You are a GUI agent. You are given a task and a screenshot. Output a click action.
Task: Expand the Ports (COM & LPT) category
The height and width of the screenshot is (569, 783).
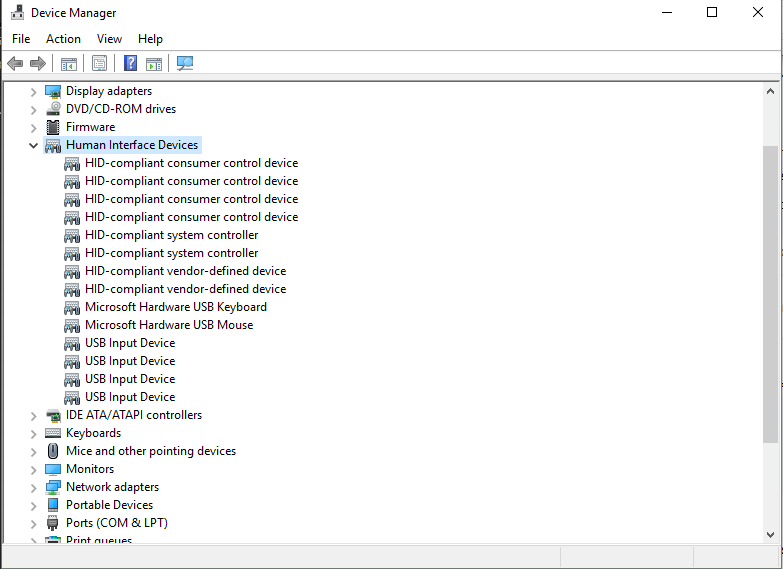pos(34,523)
